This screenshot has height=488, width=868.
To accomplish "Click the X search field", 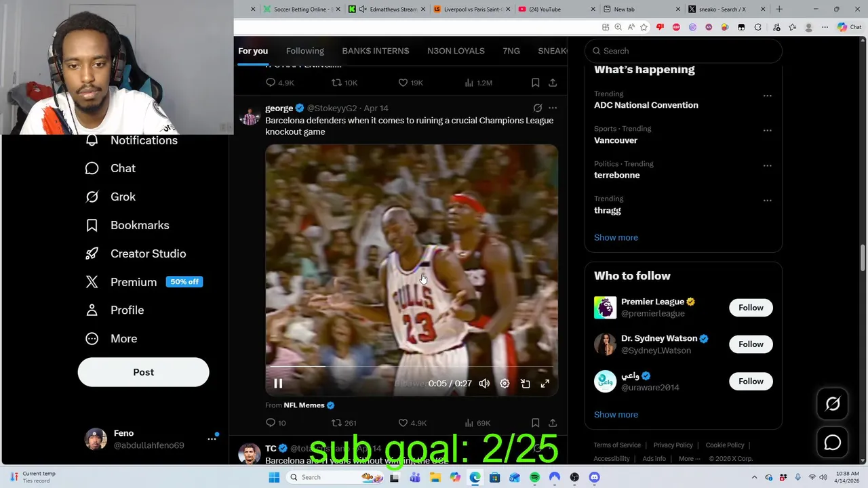I will 684,51.
